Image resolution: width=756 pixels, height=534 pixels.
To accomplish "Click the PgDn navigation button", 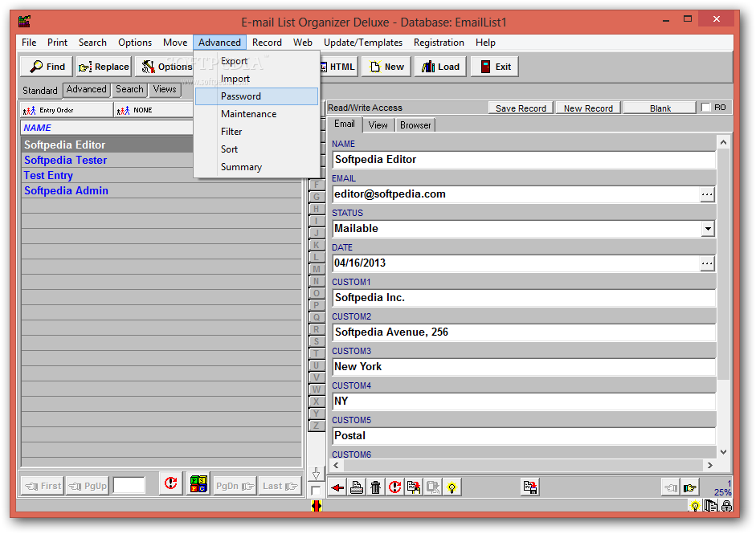I will pyautogui.click(x=235, y=486).
